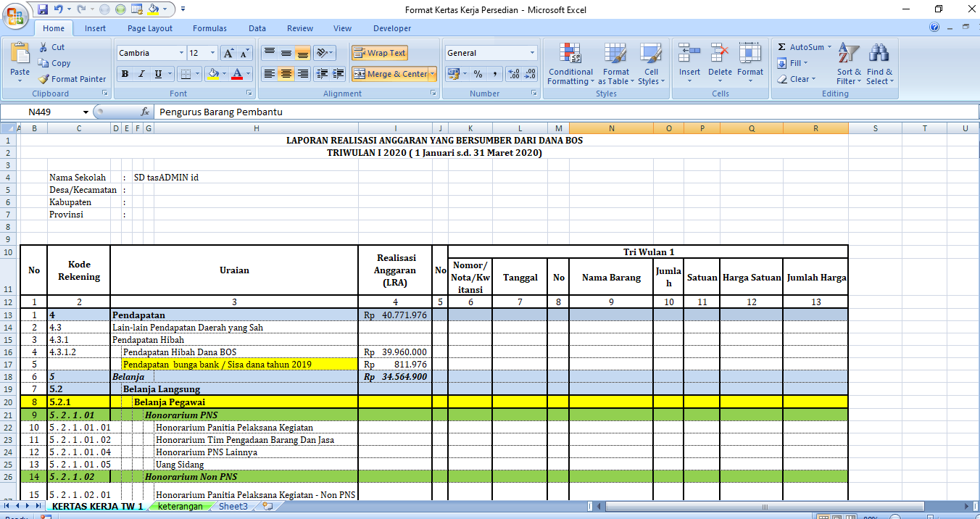The image size is (980, 519).
Task: Click the Insert cells icon
Action: 689,53
